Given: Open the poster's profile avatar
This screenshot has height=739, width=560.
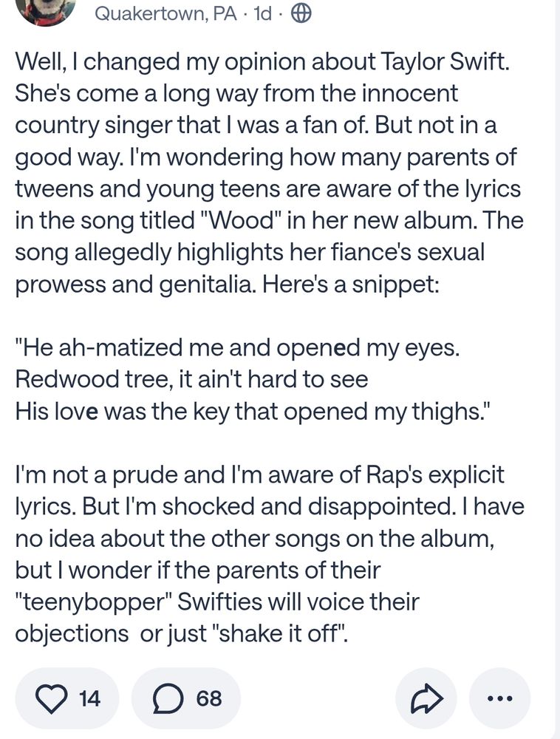Looking at the screenshot, I should tap(46, 10).
